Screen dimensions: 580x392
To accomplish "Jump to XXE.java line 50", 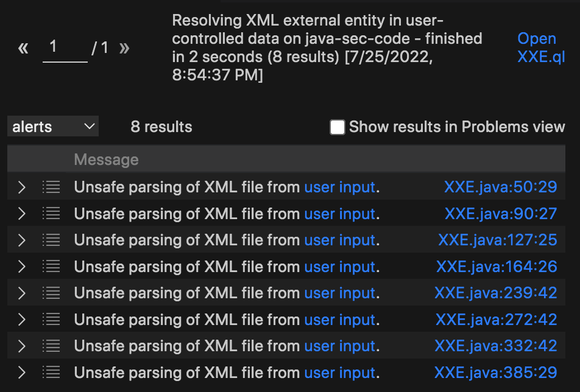I will click(500, 187).
